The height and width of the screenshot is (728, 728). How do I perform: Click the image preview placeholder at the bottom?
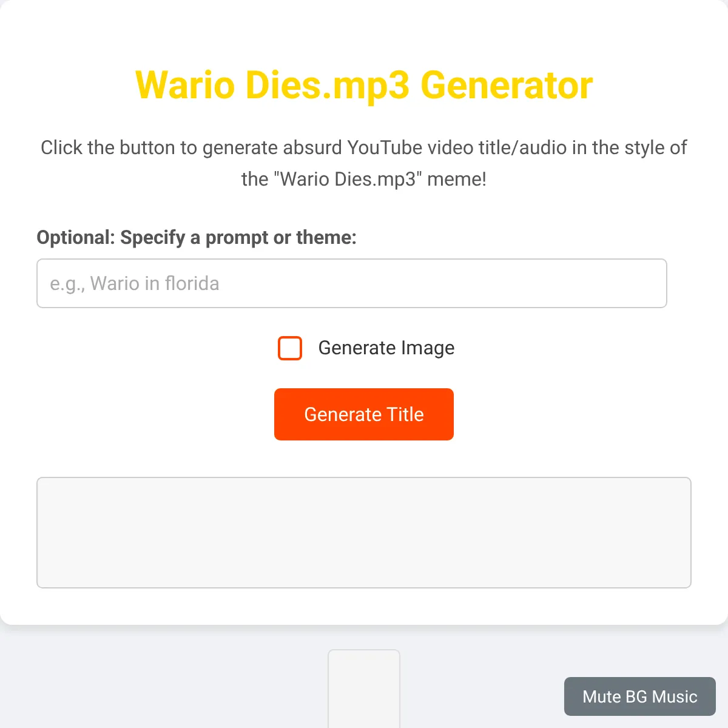(x=364, y=689)
